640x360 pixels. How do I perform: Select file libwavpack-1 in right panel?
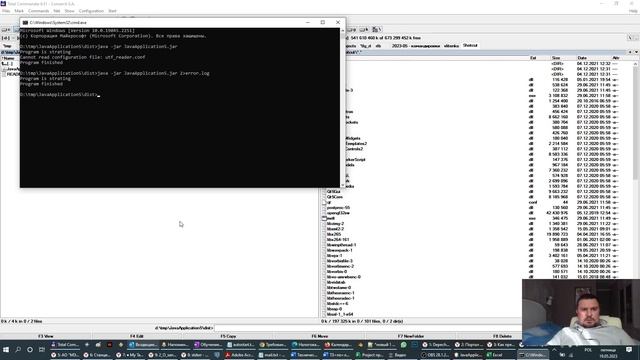click(x=339, y=250)
